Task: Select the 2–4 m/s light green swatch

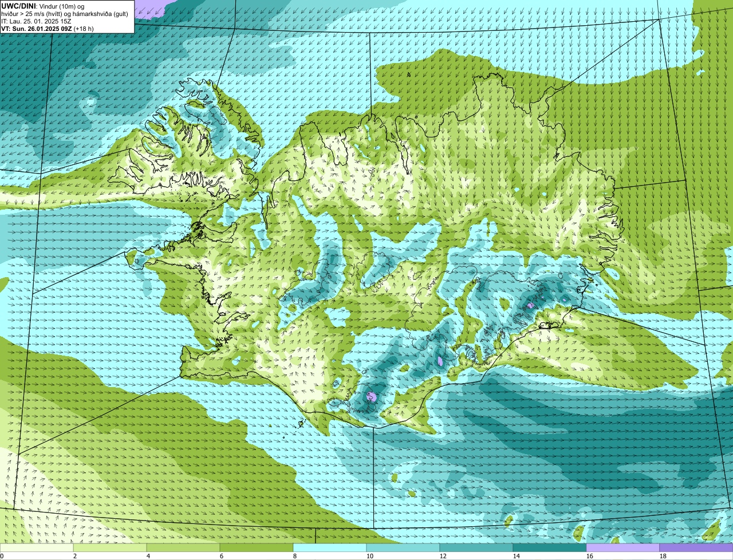Action: 110,547
